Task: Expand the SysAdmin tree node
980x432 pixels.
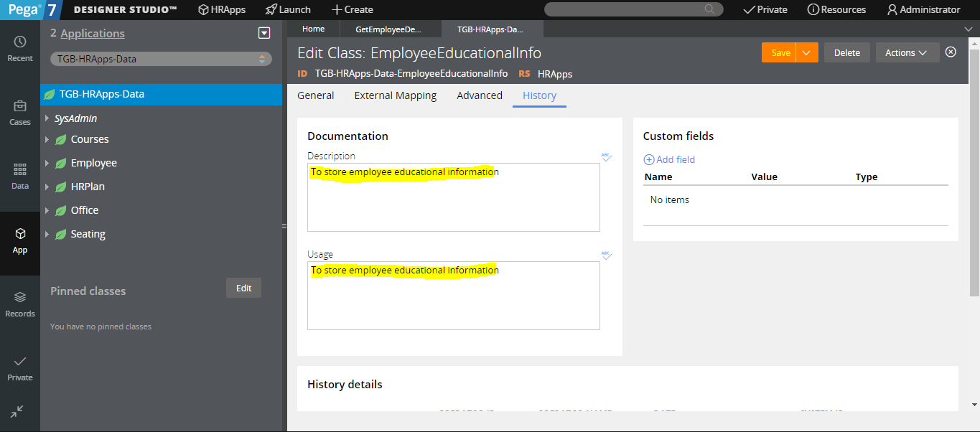Action: (47, 118)
